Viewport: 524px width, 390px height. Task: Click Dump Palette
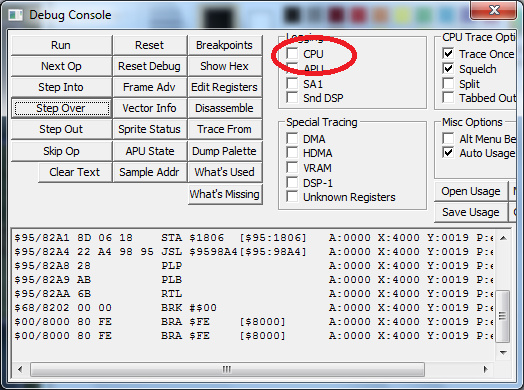[x=225, y=151]
